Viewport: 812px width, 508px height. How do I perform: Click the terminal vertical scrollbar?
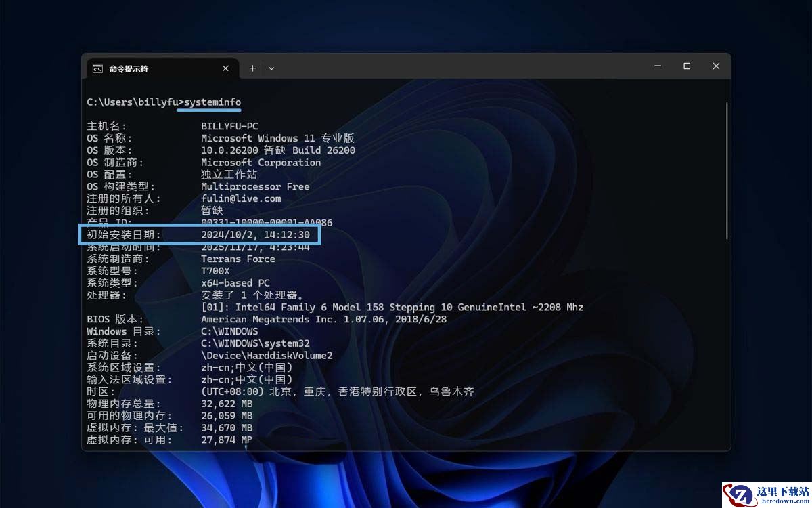coord(727,169)
